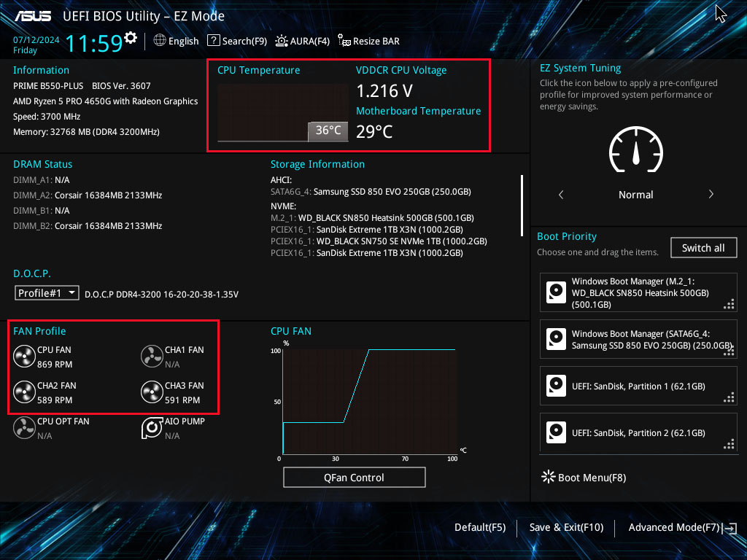
Task: Click the Resize BAR icon
Action: coord(344,41)
